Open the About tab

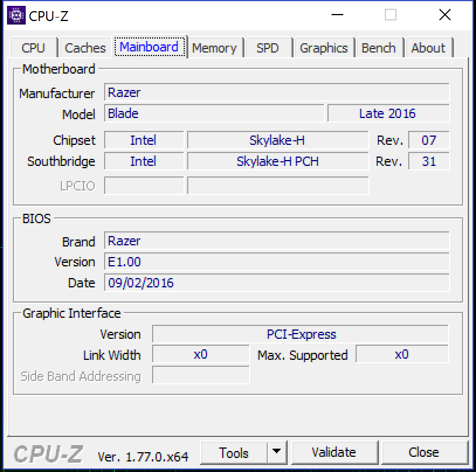[428, 48]
